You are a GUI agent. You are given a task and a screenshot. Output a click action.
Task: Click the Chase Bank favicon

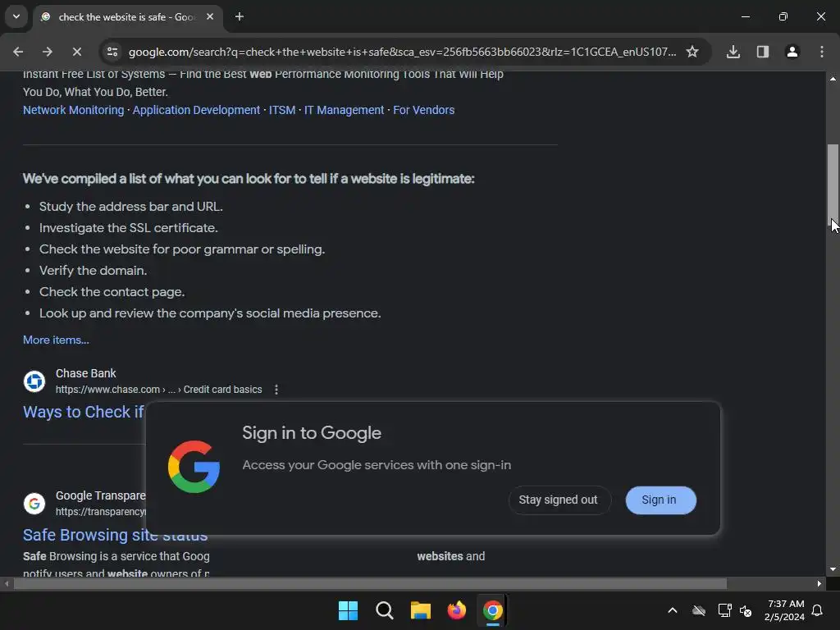pos(34,381)
